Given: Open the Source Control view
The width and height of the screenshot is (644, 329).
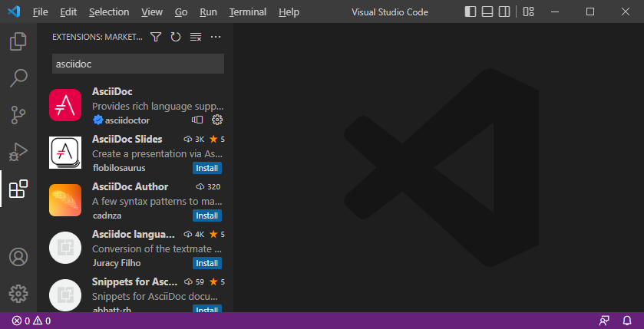Looking at the screenshot, I should [x=18, y=115].
